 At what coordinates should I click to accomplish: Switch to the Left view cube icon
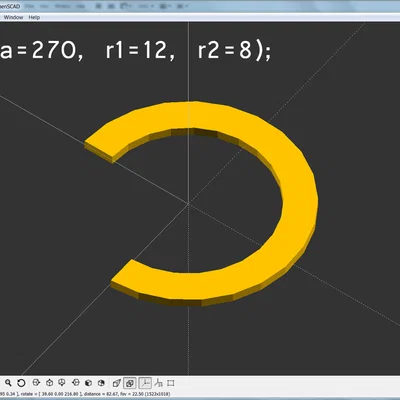76,383
